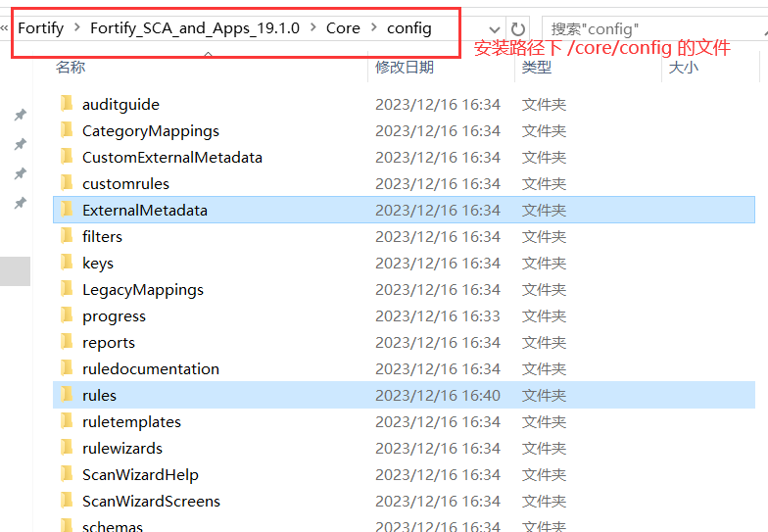The width and height of the screenshot is (768, 532).
Task: Focus the 搜索"config" search box
Action: [x=654, y=29]
